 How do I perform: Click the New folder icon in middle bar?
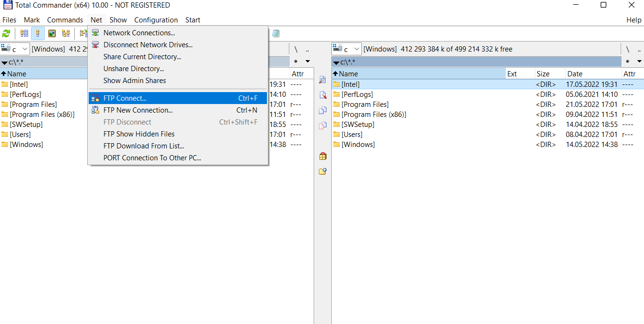[323, 171]
